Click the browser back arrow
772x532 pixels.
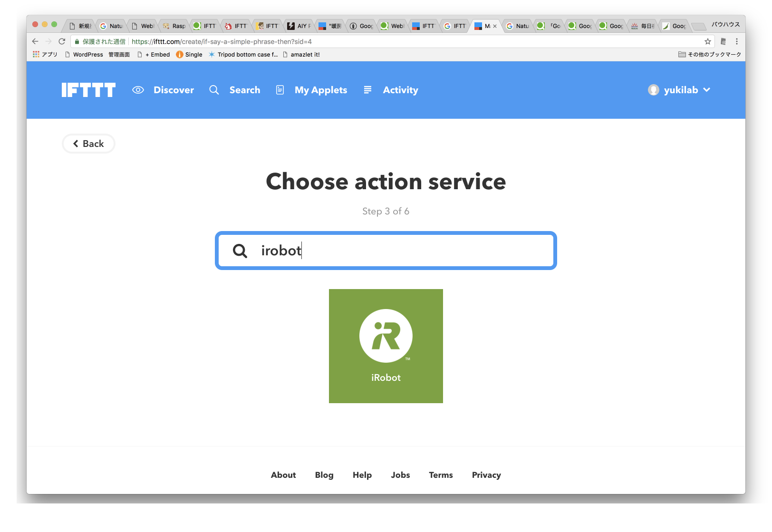[35, 41]
